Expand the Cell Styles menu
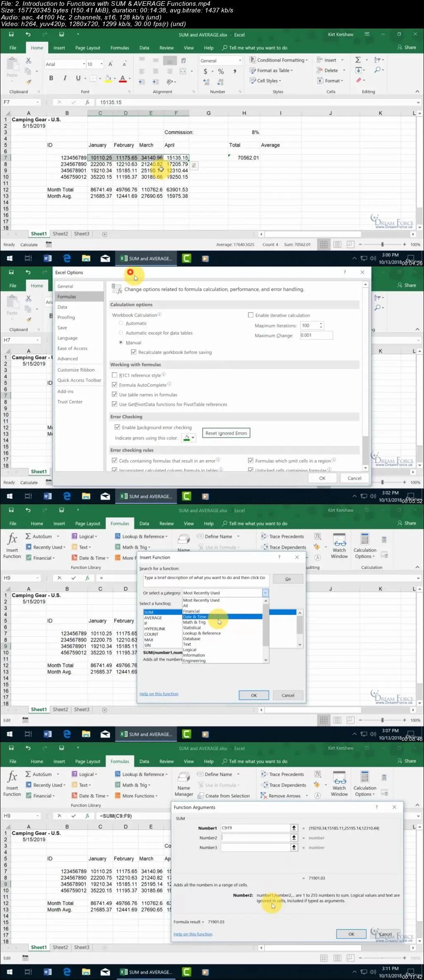Viewport: 424px width, 980px height. (265, 81)
